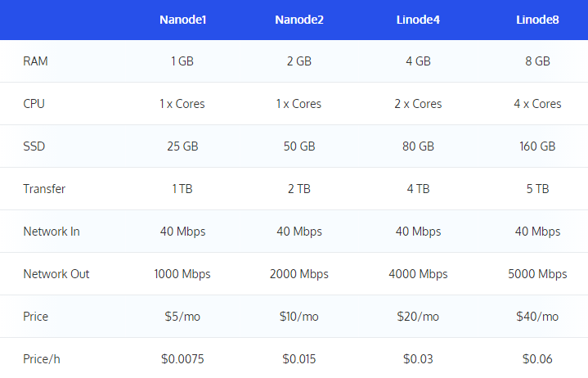This screenshot has width=588, height=378.
Task: Select the Linode8 column header
Action: [537, 19]
